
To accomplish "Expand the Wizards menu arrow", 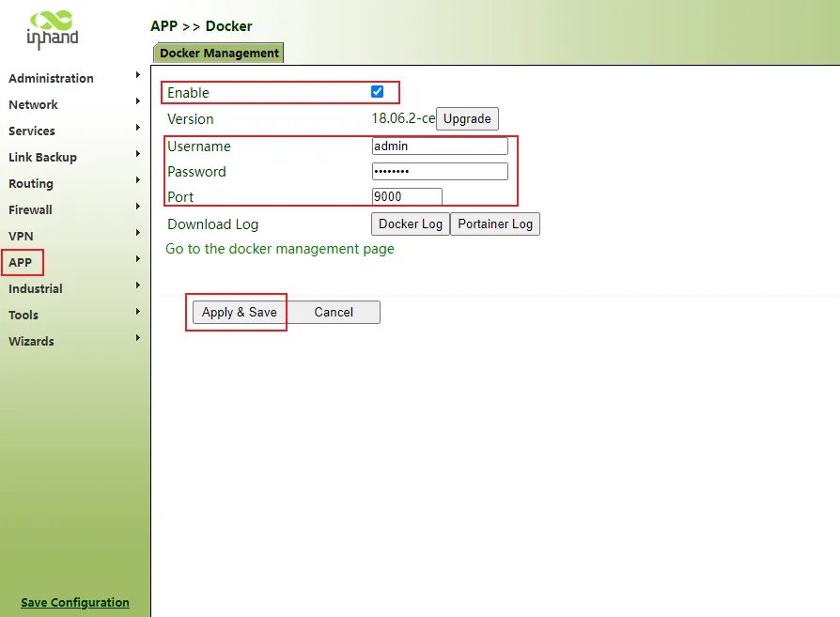I will pos(138,337).
